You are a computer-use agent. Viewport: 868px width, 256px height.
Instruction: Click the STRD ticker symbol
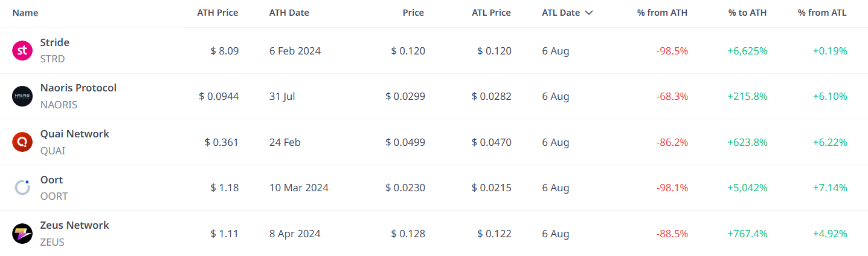(53, 59)
